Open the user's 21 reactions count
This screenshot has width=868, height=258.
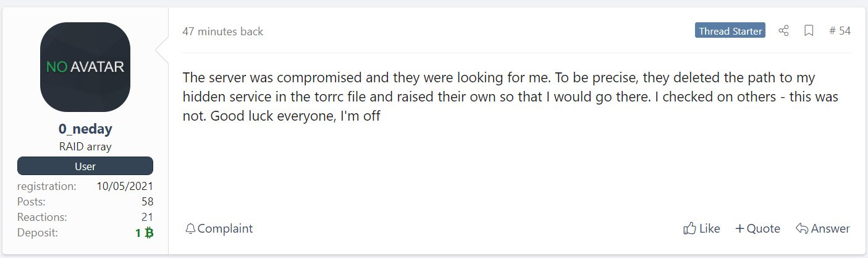click(147, 217)
